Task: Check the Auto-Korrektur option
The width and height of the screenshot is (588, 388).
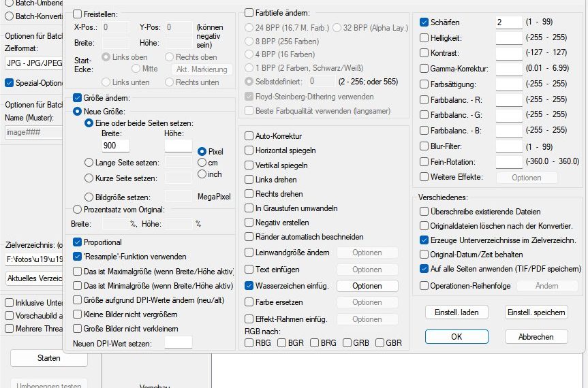Action: 249,136
